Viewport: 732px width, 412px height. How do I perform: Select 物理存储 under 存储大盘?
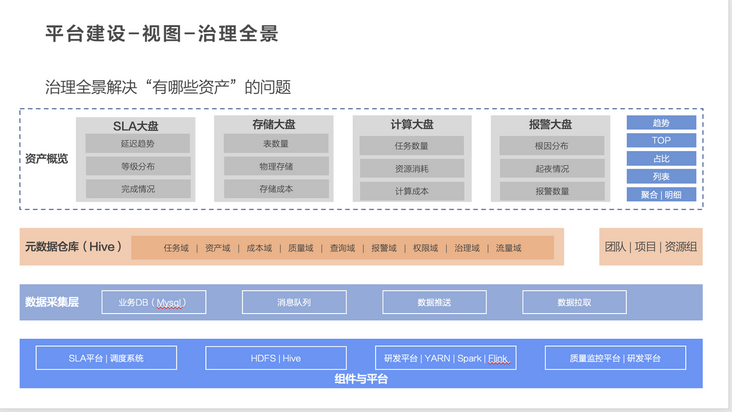click(x=276, y=166)
